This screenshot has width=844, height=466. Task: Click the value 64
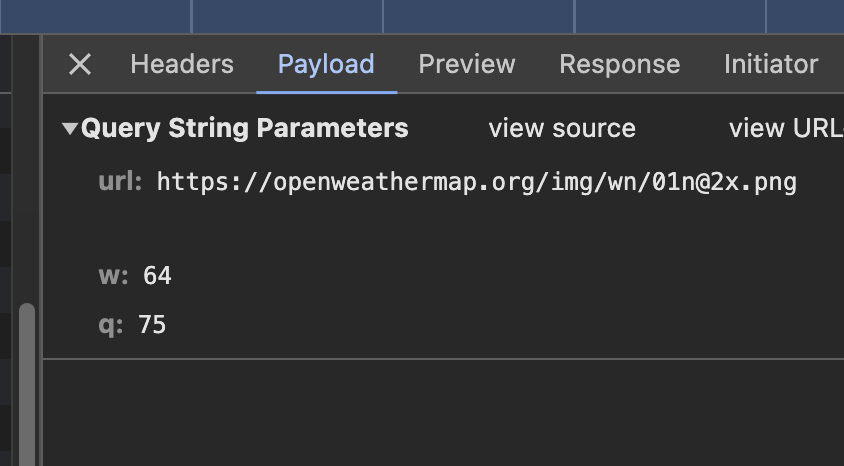pyautogui.click(x=158, y=275)
